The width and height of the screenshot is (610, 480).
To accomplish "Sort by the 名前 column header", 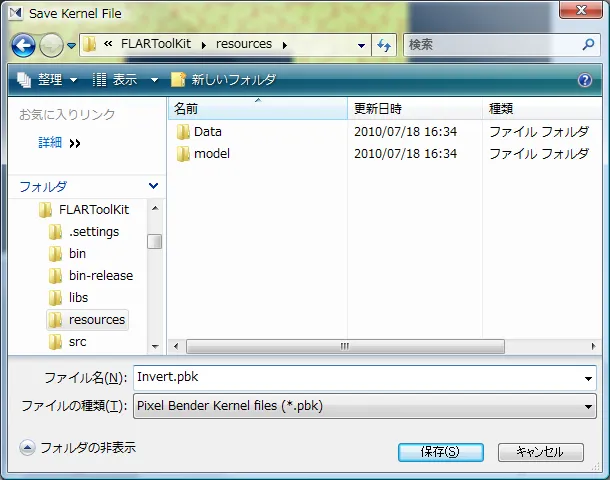I will [258, 109].
